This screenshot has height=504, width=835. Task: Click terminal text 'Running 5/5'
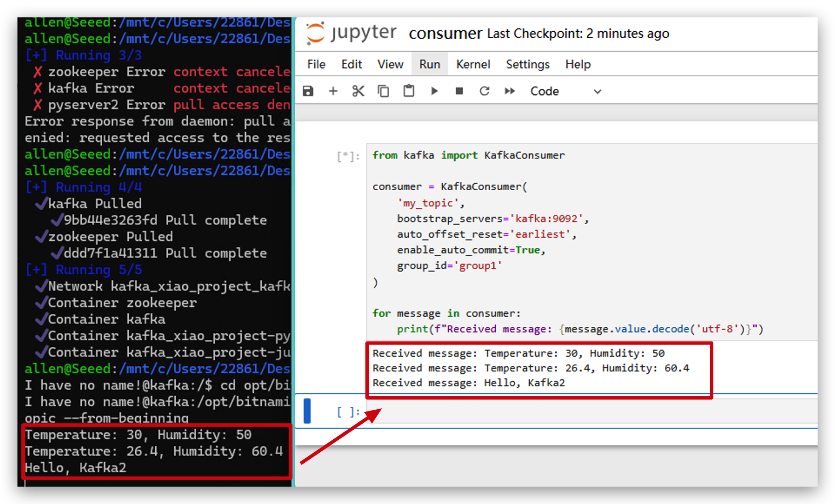click(x=99, y=270)
